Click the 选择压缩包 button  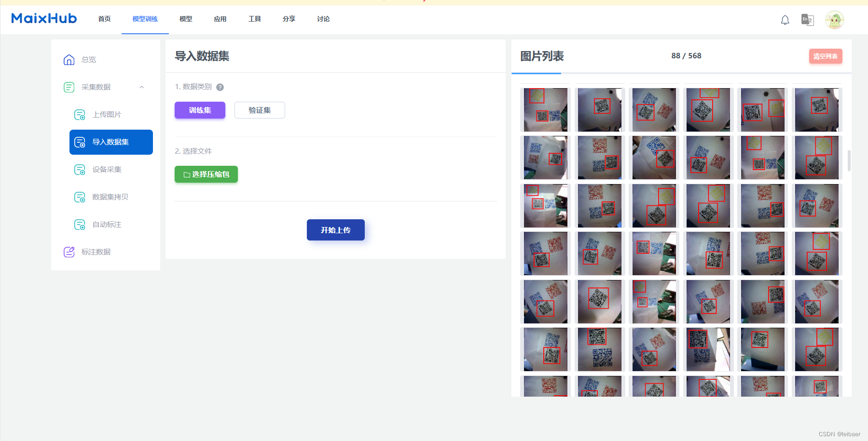tap(206, 174)
